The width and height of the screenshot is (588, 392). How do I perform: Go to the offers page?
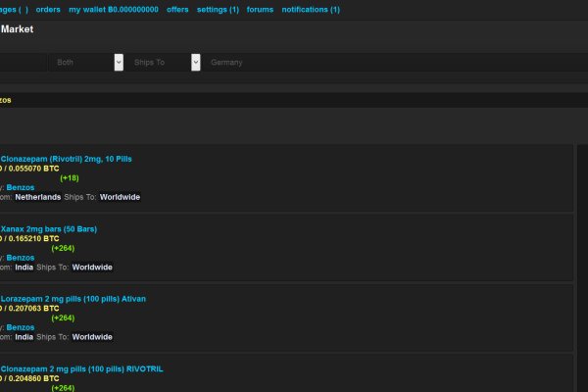coord(177,10)
